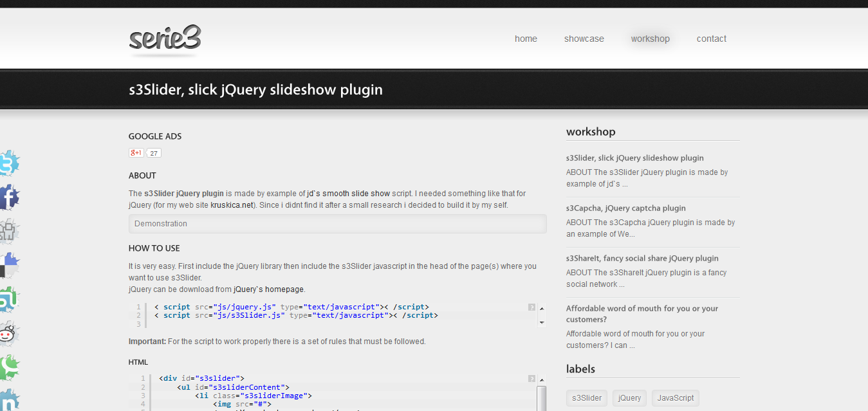Viewport: 868px width, 411px height.
Task: Bookmark page with the Delicious icon
Action: click(9, 265)
